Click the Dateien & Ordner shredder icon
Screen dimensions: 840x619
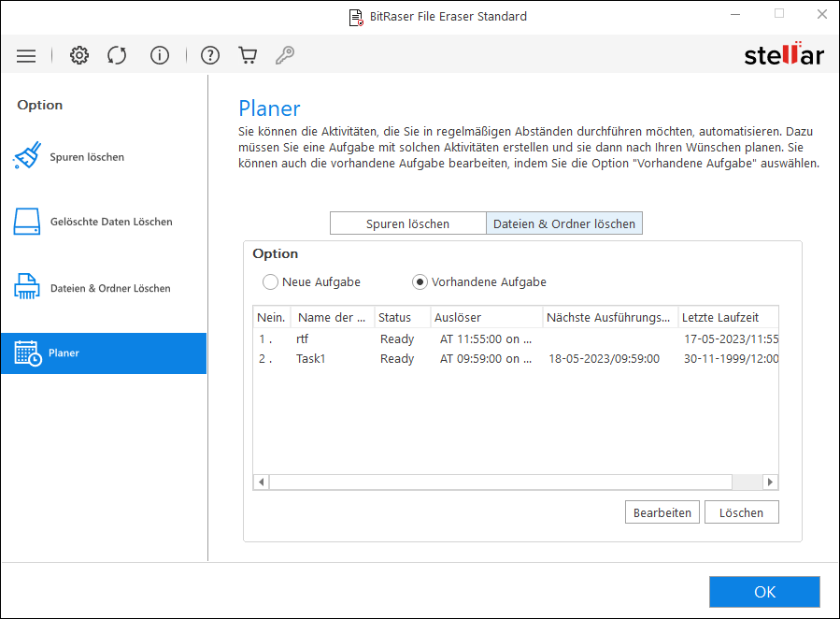tap(27, 286)
